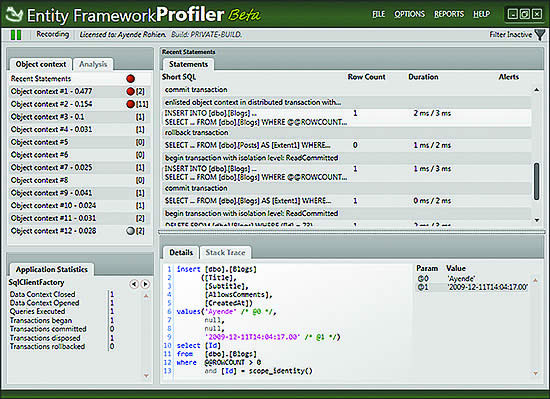Viewport: 550px width, 399px height.
Task: Select the INSERT INTO Blogs row with 1 ms / 3 ms
Action: (x=346, y=173)
